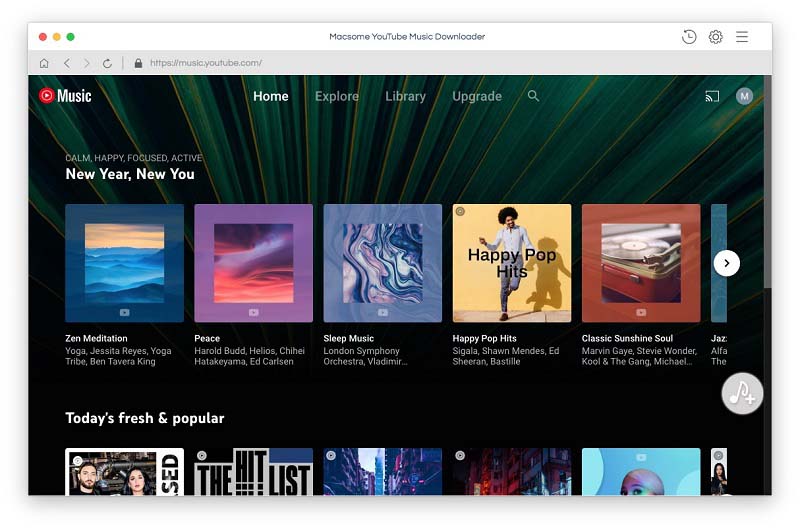Click "Today's fresh & popular" heading
Image resolution: width=800 pixels, height=529 pixels.
click(x=145, y=418)
